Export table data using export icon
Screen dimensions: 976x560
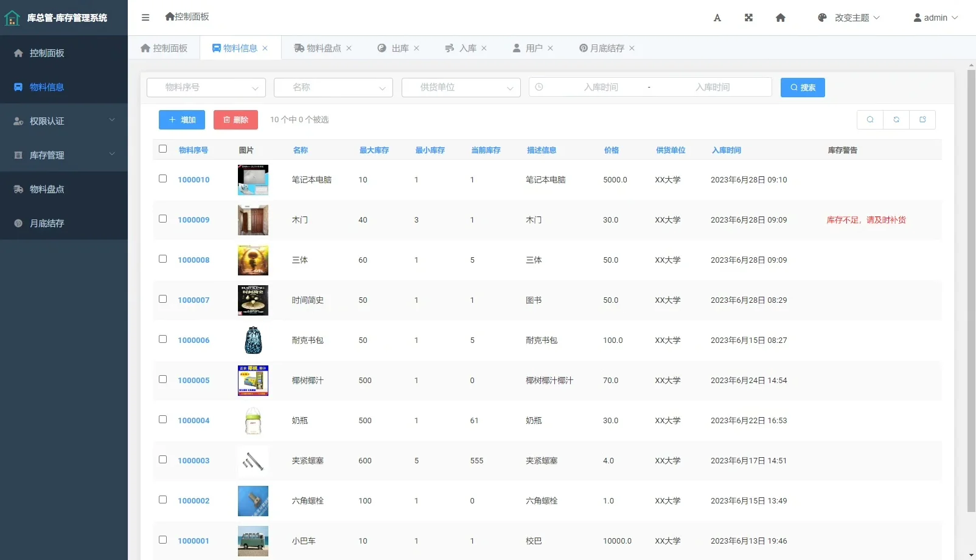pos(922,120)
